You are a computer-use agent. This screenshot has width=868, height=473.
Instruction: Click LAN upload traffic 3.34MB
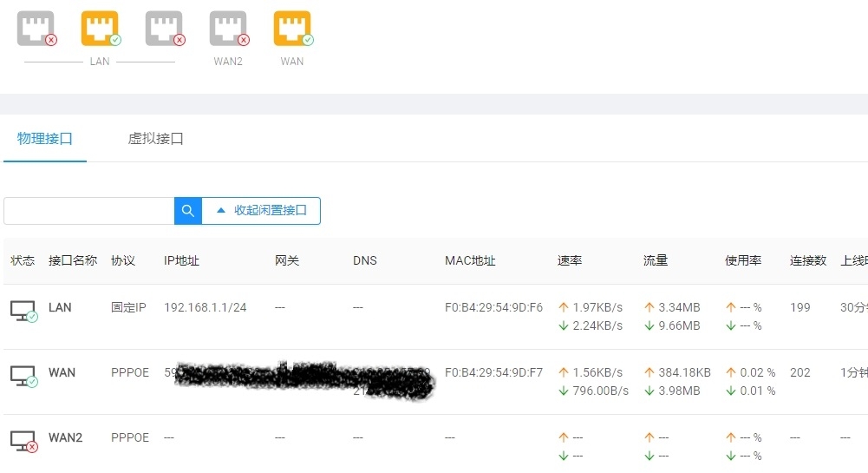click(679, 307)
